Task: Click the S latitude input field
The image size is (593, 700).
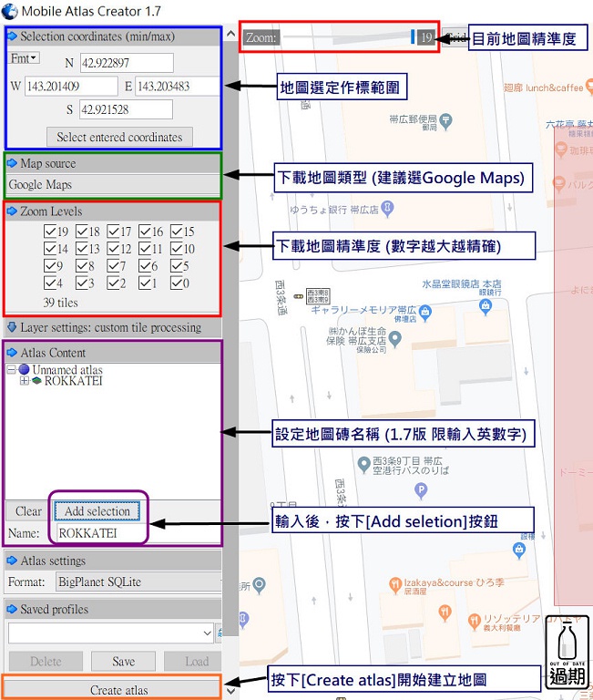Action: pos(126,109)
